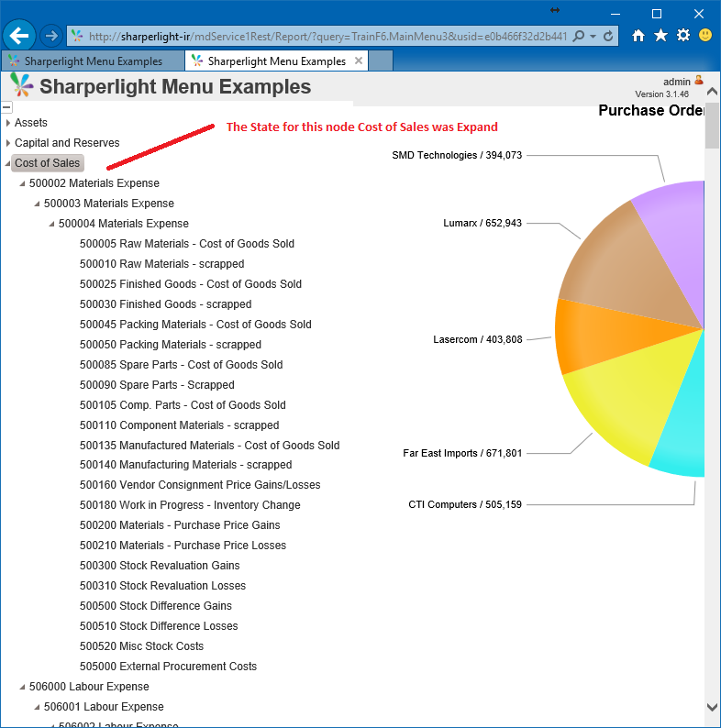Click the orange Lasercom pie slice

point(604,332)
